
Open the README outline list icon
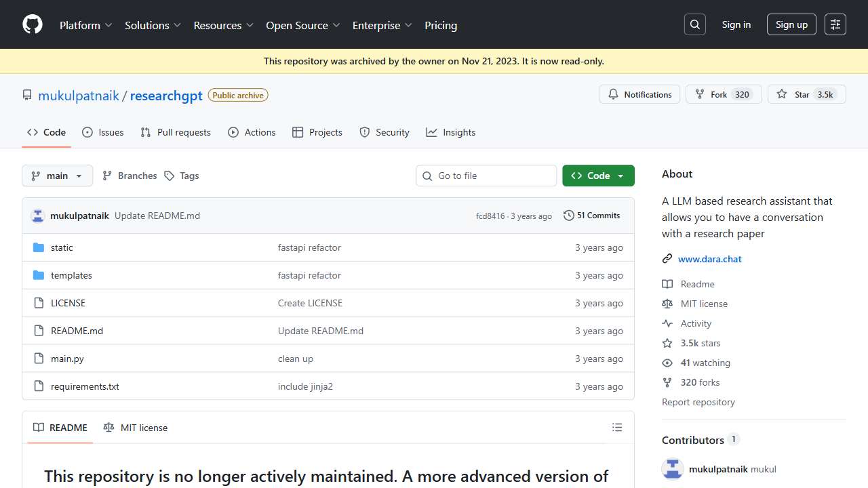[616, 428]
